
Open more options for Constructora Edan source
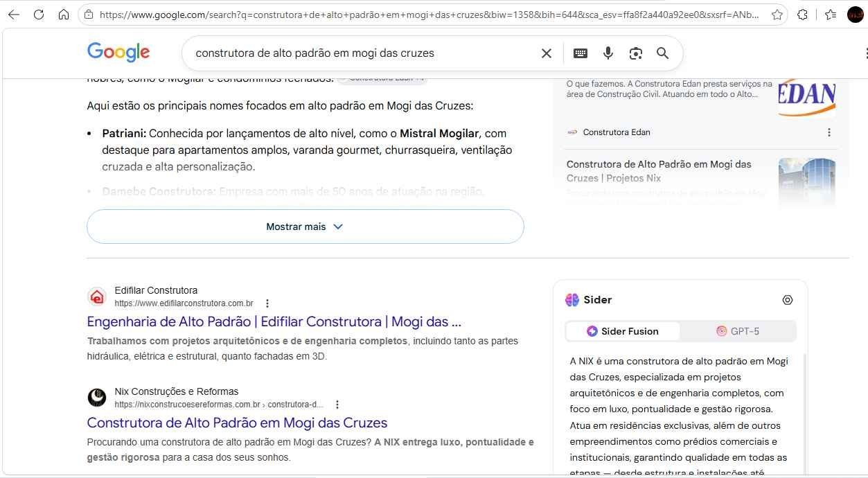coord(829,132)
